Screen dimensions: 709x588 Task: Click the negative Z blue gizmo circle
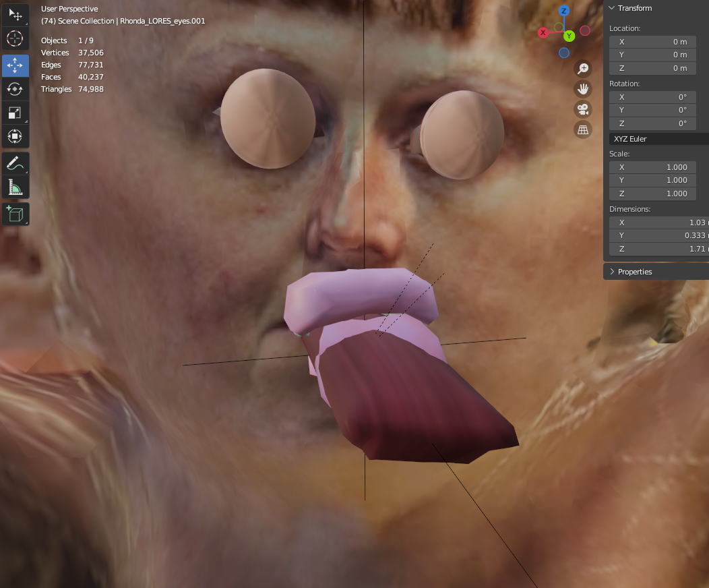coord(564,53)
